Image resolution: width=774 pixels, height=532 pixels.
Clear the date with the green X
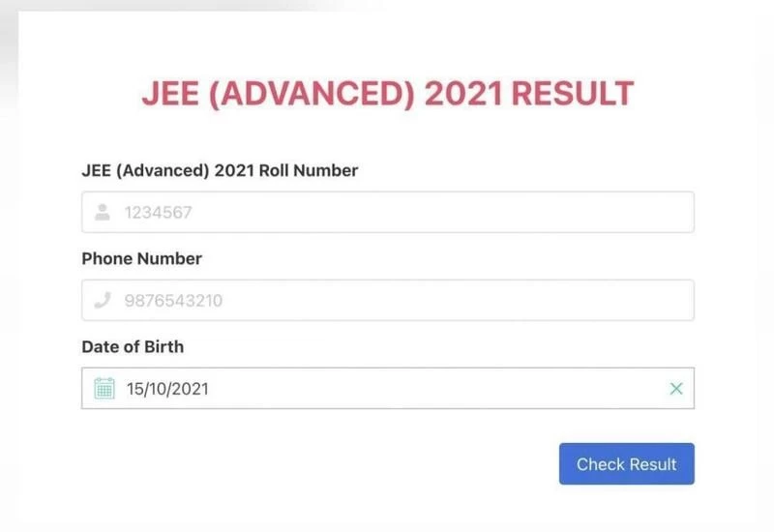coord(676,389)
